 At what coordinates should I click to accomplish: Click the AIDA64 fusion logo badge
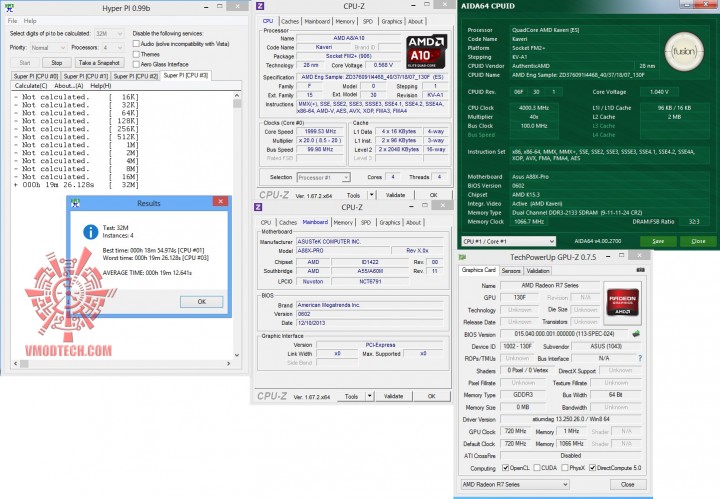(x=684, y=51)
